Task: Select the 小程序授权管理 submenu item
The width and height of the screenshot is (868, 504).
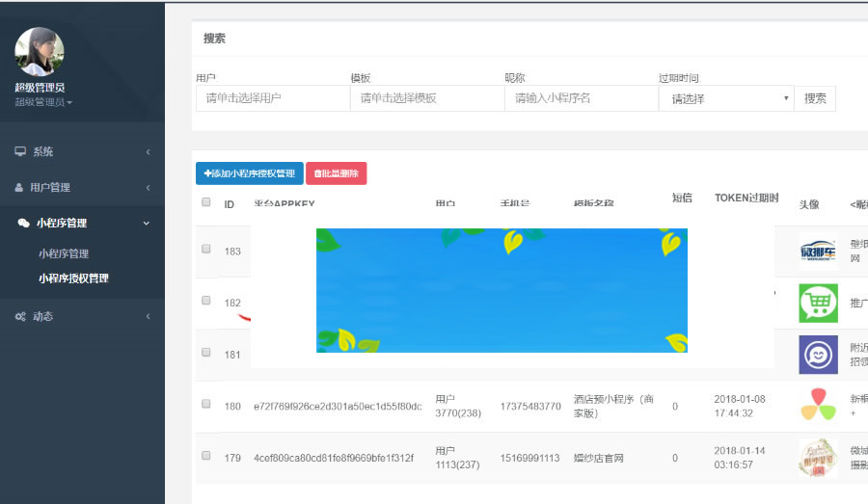Action: pyautogui.click(x=73, y=279)
